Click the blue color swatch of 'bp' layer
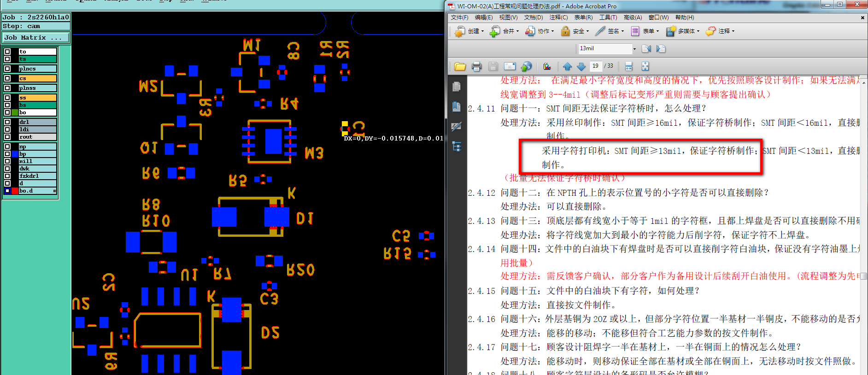868x375 pixels. pos(15,154)
